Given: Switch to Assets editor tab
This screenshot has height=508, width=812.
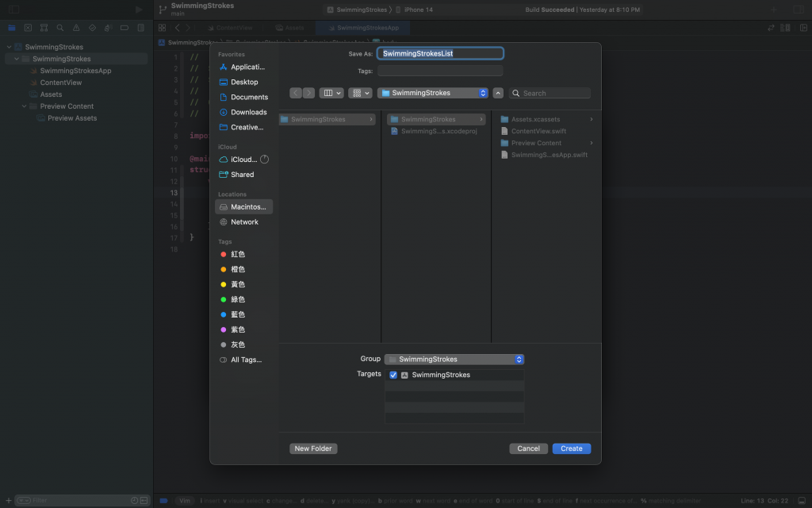Looking at the screenshot, I should (289, 28).
